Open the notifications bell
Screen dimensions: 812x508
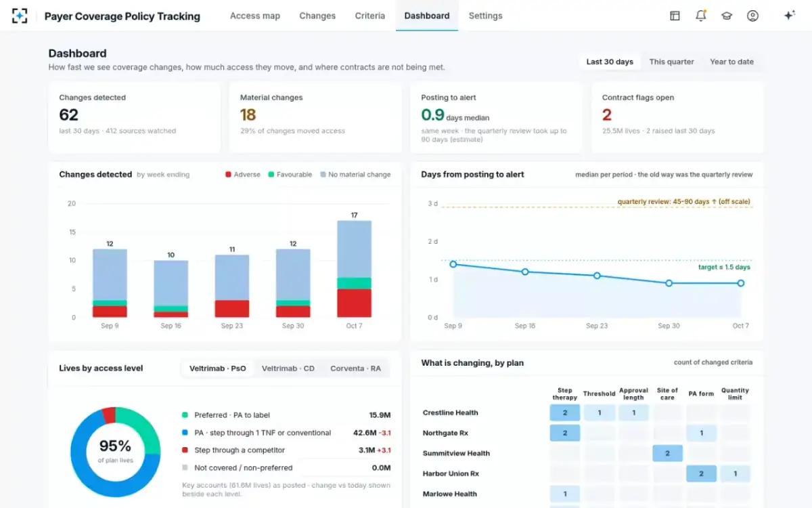click(701, 16)
